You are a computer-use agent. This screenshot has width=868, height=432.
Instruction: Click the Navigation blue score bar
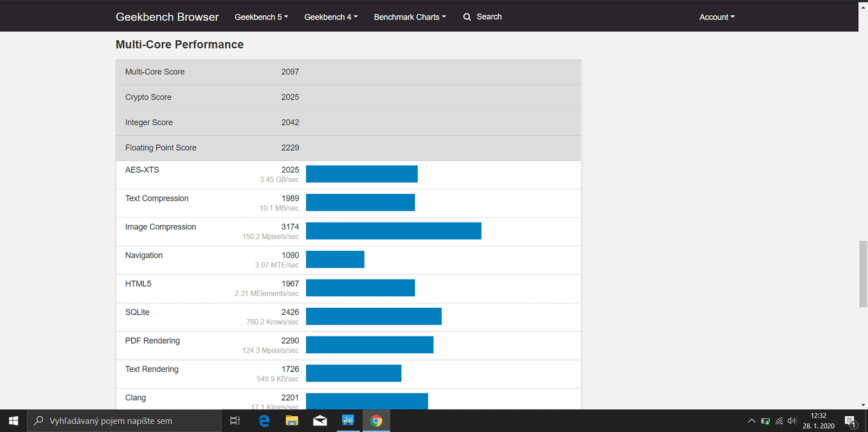click(335, 259)
